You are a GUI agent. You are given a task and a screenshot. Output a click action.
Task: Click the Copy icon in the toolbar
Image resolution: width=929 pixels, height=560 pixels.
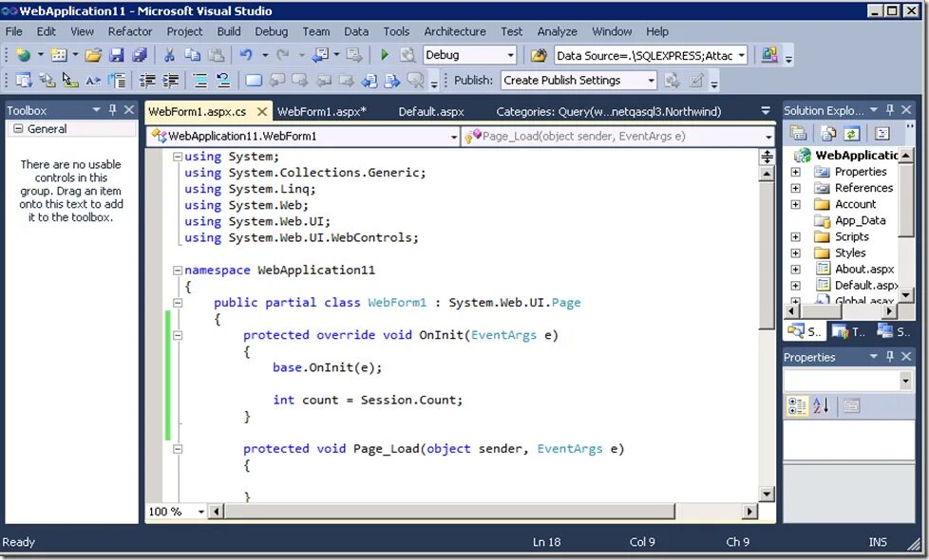(193, 55)
